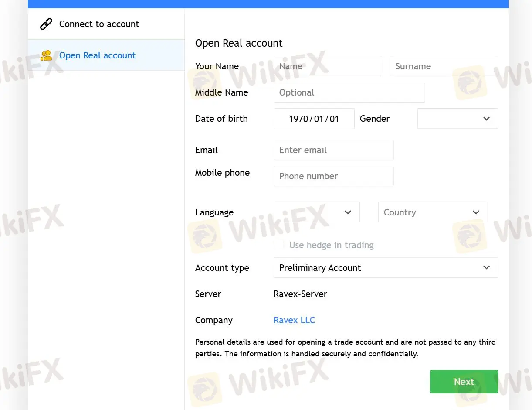Screen dimensions: 532x410
Task: Click the Ravex-Server server text
Action: pos(300,294)
